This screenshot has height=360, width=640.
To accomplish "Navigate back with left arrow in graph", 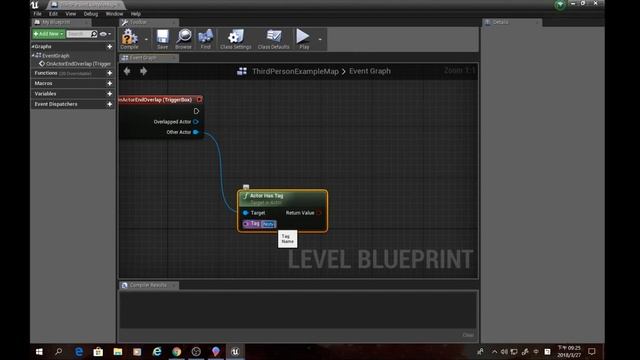I will click(x=127, y=71).
